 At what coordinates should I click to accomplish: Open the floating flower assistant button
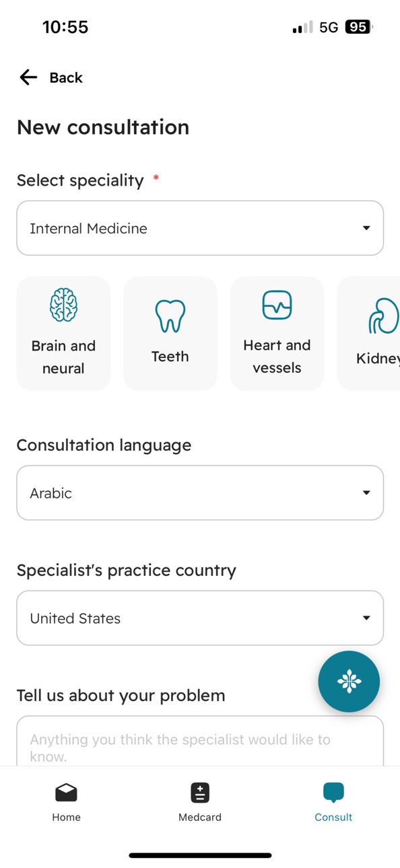point(349,682)
